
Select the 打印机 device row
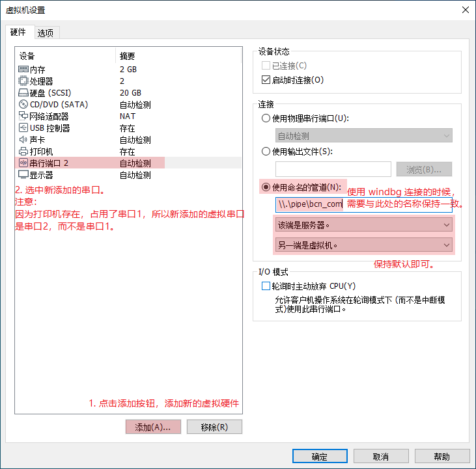[x=128, y=151]
